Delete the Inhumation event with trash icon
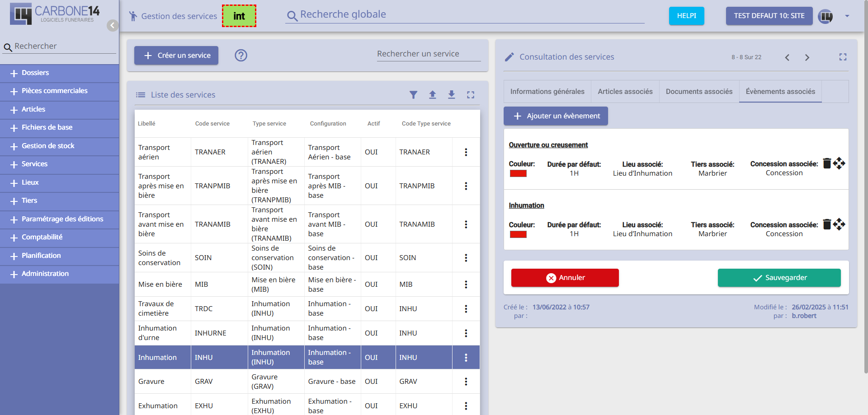 pos(827,224)
